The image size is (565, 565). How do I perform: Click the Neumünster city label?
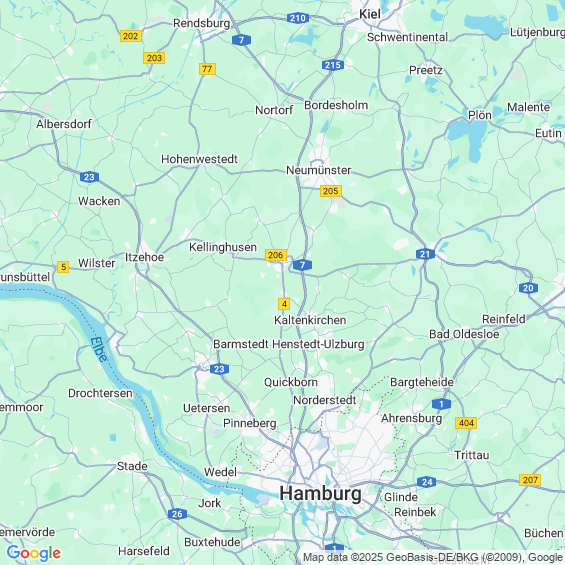point(319,170)
